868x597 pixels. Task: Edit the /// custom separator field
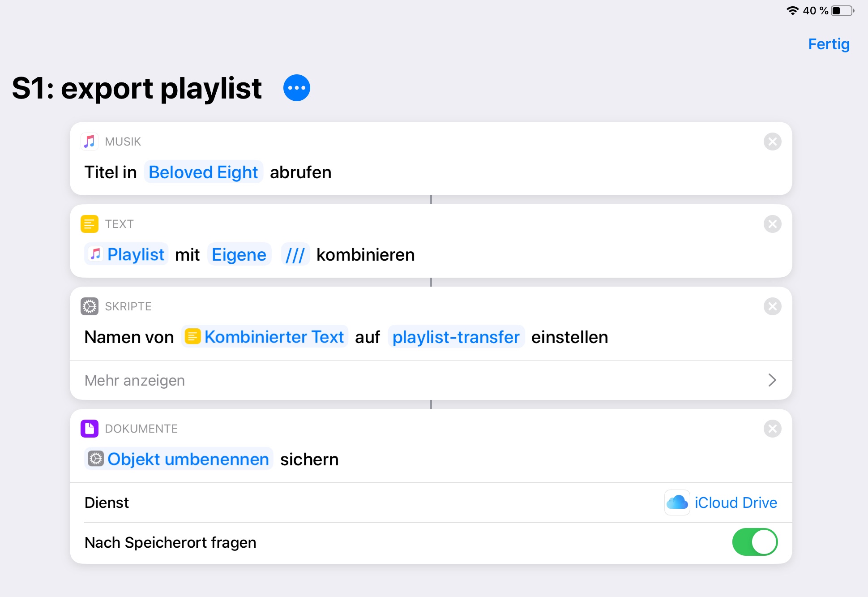click(295, 255)
